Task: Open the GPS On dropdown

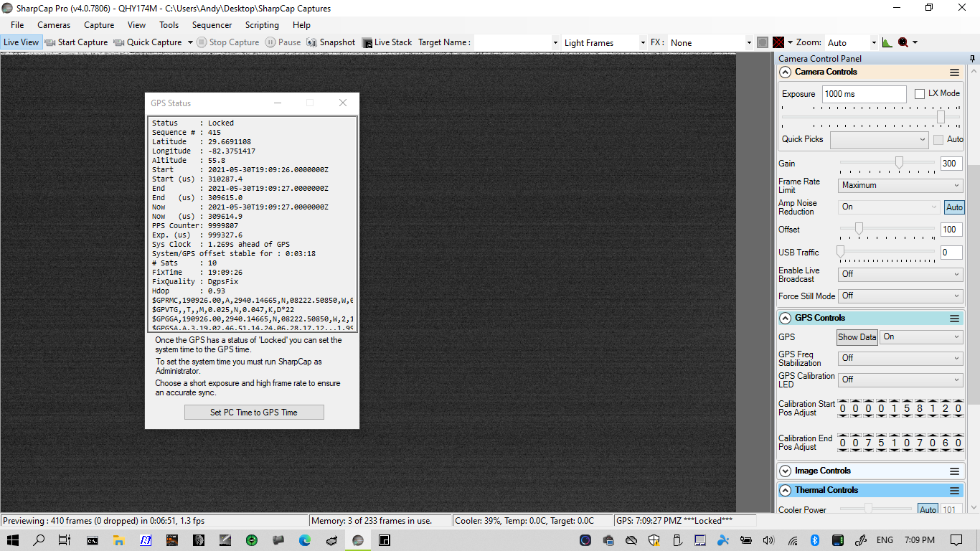Action: 921,337
